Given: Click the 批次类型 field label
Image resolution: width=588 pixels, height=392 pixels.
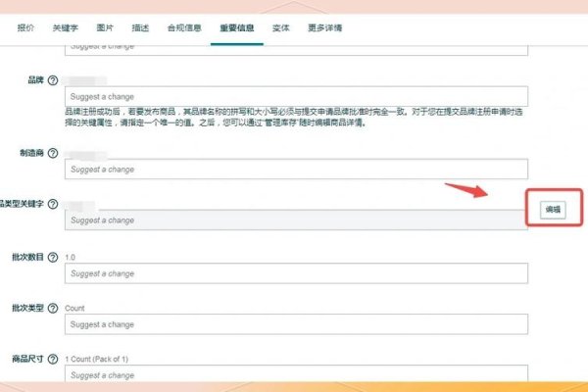Looking at the screenshot, I should pyautogui.click(x=28, y=308).
